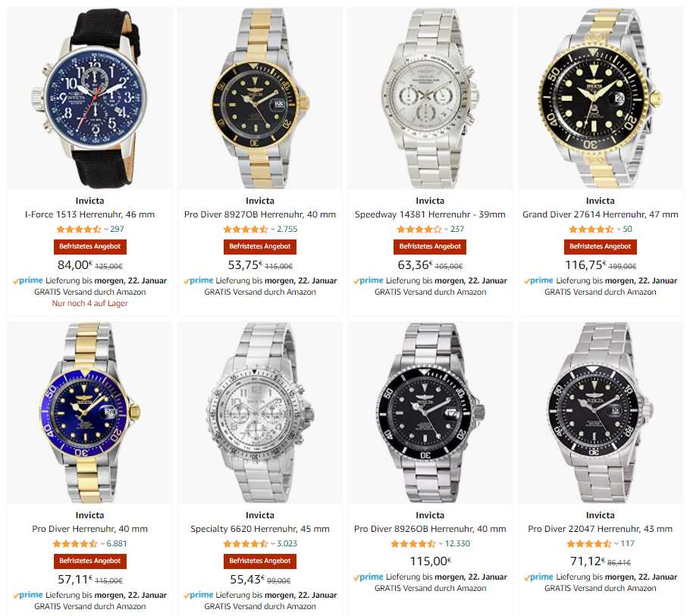Expand rating chevron next to 12.330 reviews

441,543
